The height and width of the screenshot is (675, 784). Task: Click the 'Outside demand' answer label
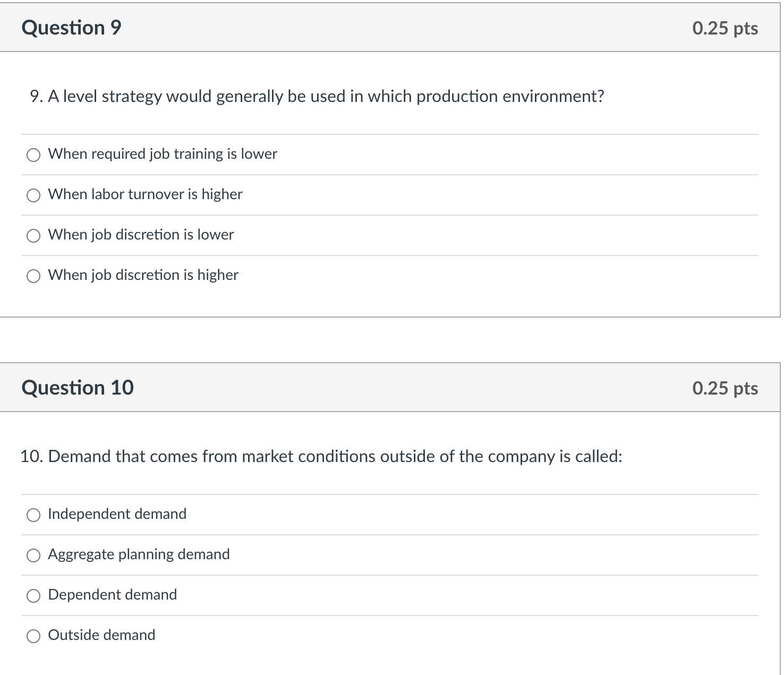click(x=101, y=635)
